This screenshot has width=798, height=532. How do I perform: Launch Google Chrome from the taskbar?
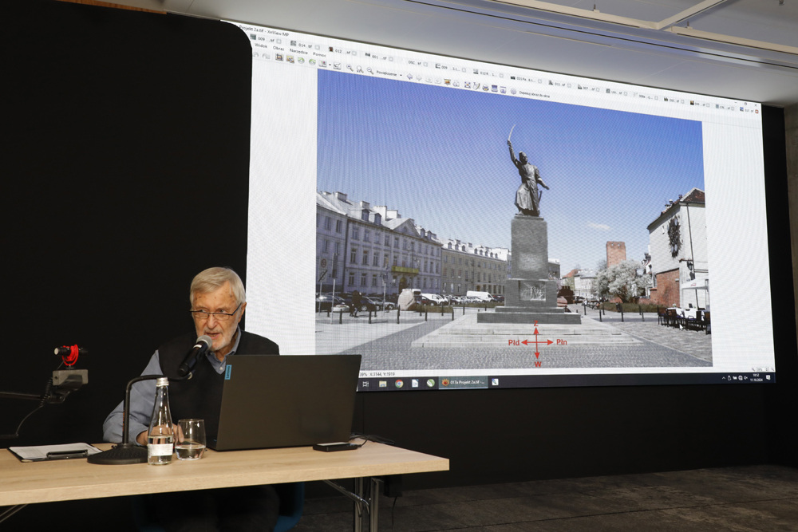(398, 383)
